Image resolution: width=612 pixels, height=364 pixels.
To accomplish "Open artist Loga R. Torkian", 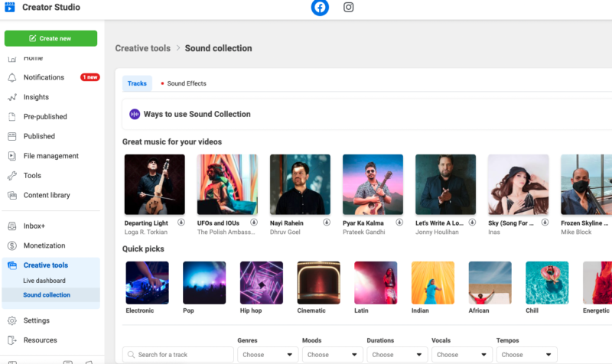I will (x=146, y=232).
